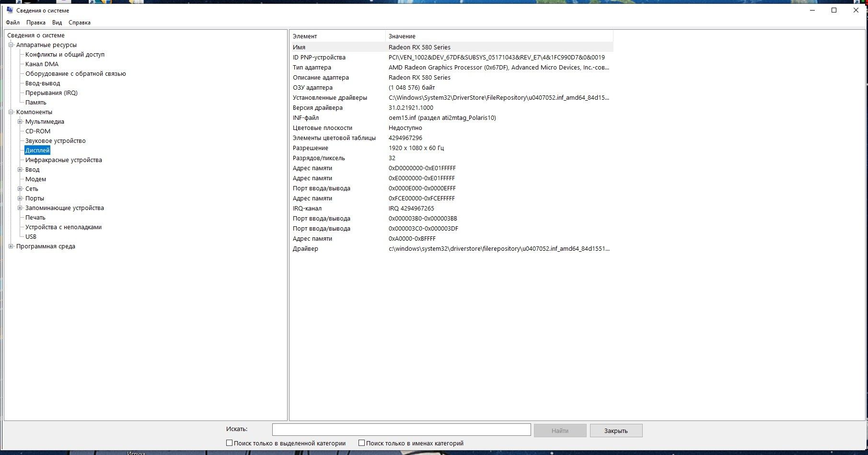Image resolution: width=868 pixels, height=455 pixels.
Task: Click value 0xD0000000-0xE01FFFFF memory address
Action: (x=422, y=168)
